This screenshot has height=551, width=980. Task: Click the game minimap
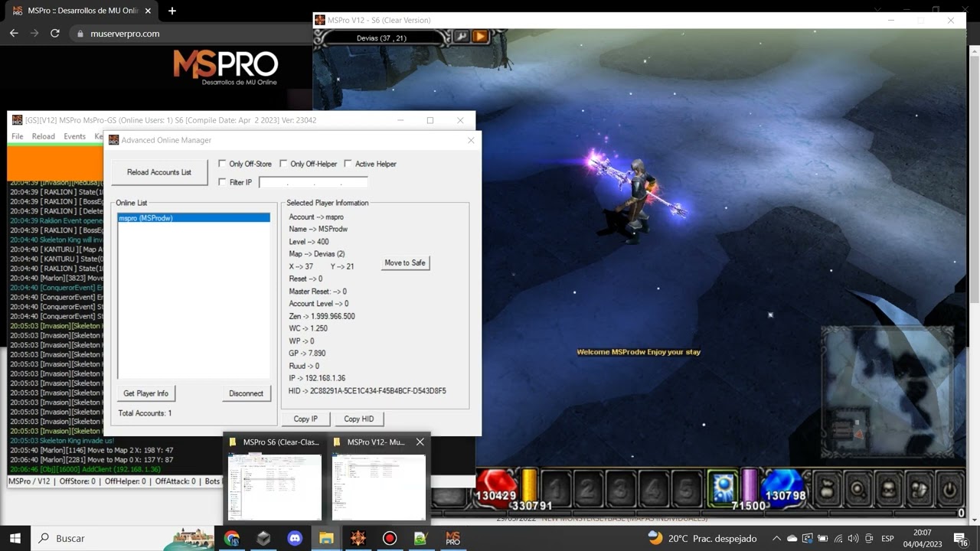887,392
